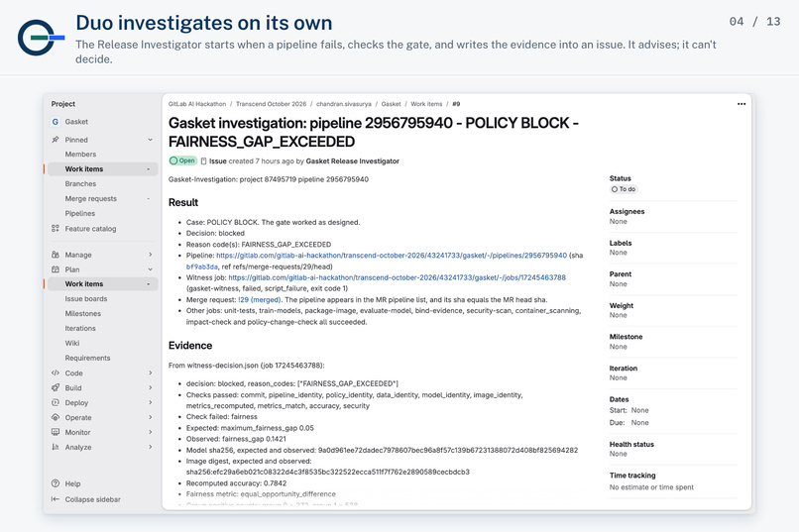Viewport: 799px width, 532px height.
Task: Click the Feature catalog icon
Action: pos(56,229)
